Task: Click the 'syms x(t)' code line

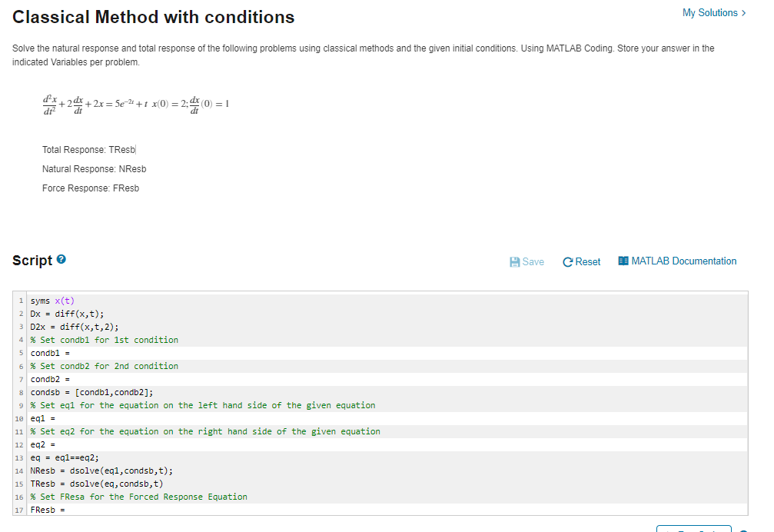Action: click(387, 301)
